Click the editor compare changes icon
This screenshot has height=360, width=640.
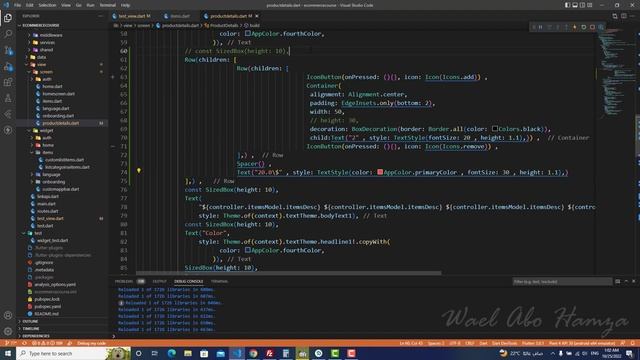click(615, 16)
